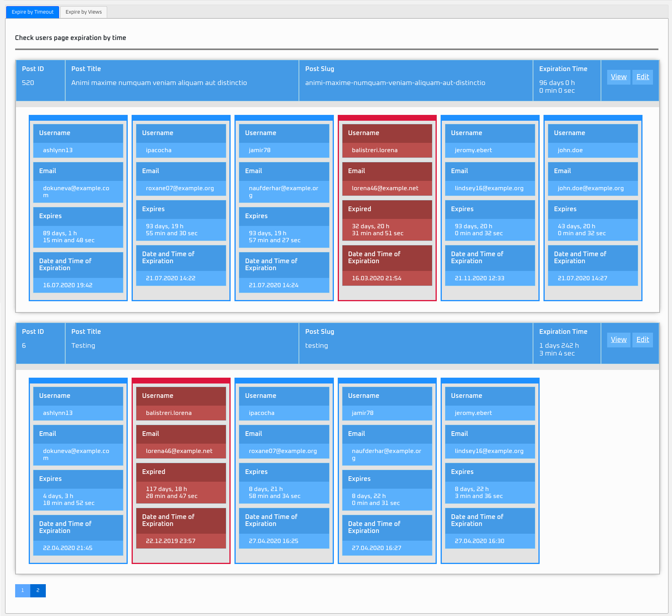Open View link for Testing post
The width and height of the screenshot is (672, 616).
pos(618,340)
